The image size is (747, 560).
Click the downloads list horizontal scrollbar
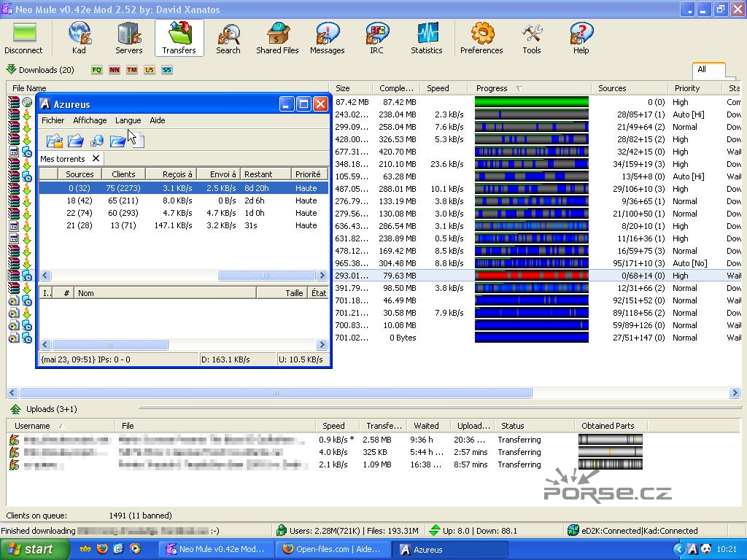click(x=275, y=393)
